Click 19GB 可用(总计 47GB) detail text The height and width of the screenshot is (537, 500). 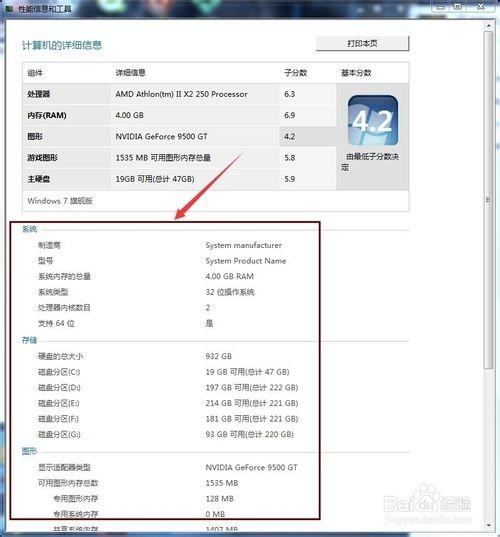click(155, 179)
